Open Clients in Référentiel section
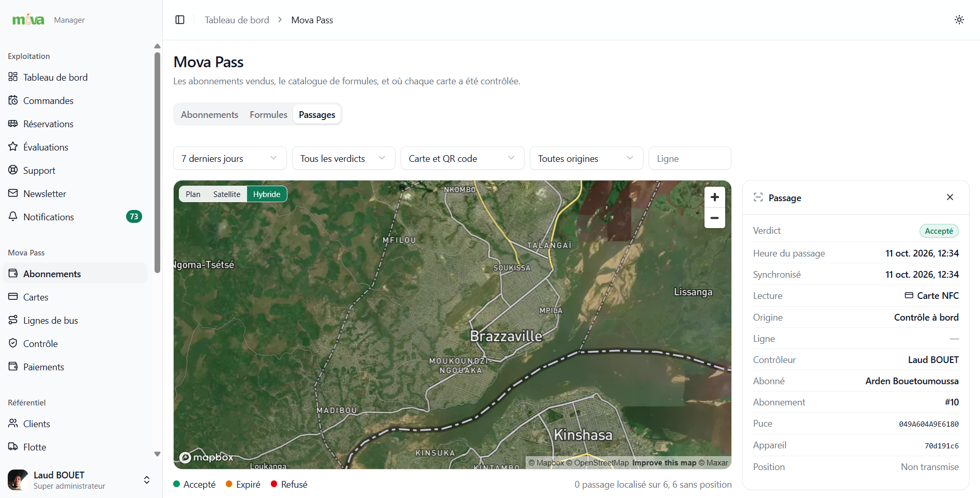Screen dimensions: 980x498 point(75,424)
